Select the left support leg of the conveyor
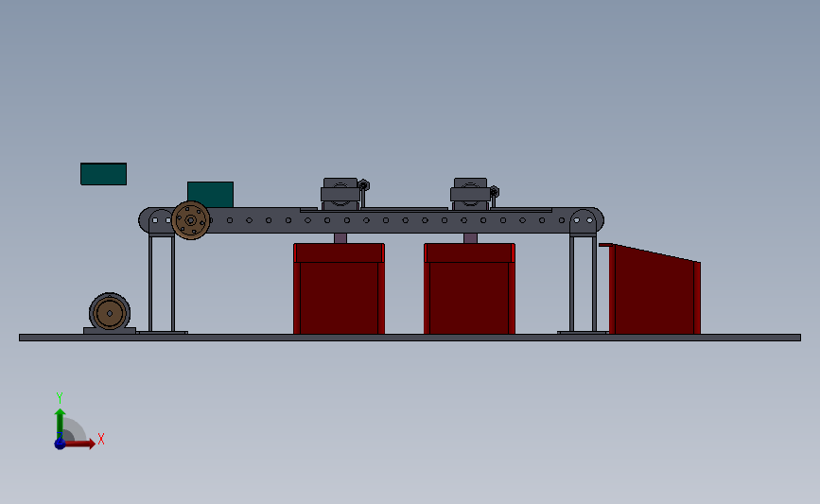Screen dimensions: 820x504 162,284
